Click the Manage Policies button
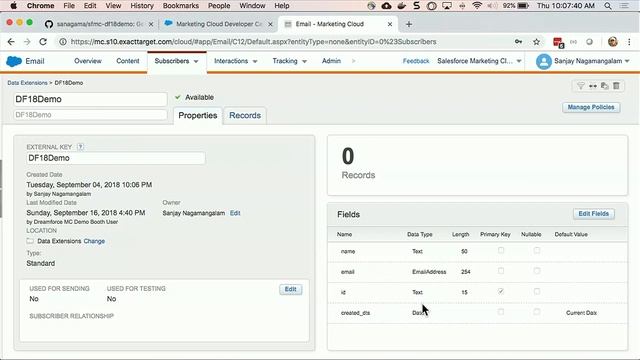640x360 pixels. 591,107
